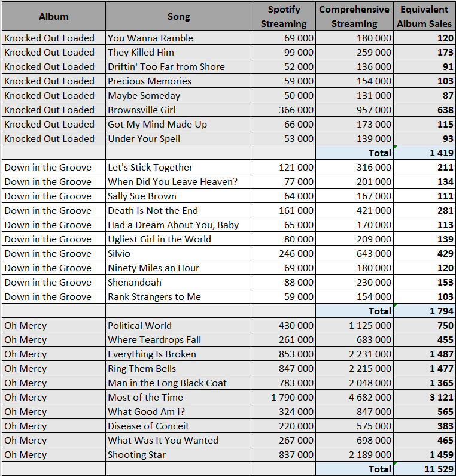This screenshot has width=456, height=476.
Task: Select comprehensive value 643 000
Action: (x=354, y=253)
